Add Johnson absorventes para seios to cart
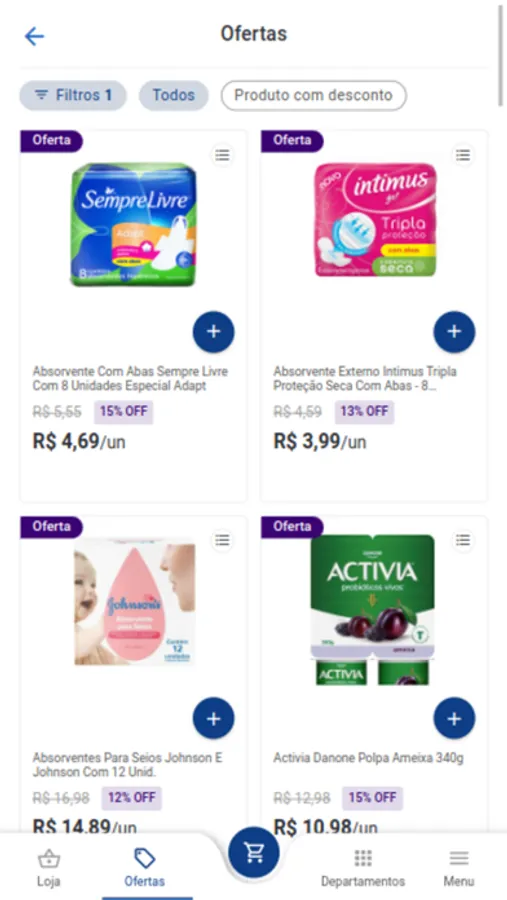Screen dimensions: 507x900 pyautogui.click(x=214, y=718)
